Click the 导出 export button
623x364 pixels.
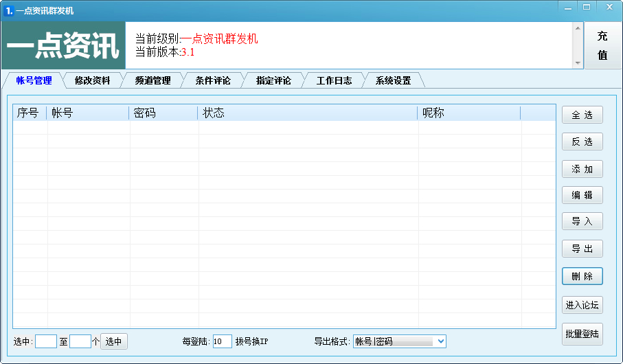[582, 249]
